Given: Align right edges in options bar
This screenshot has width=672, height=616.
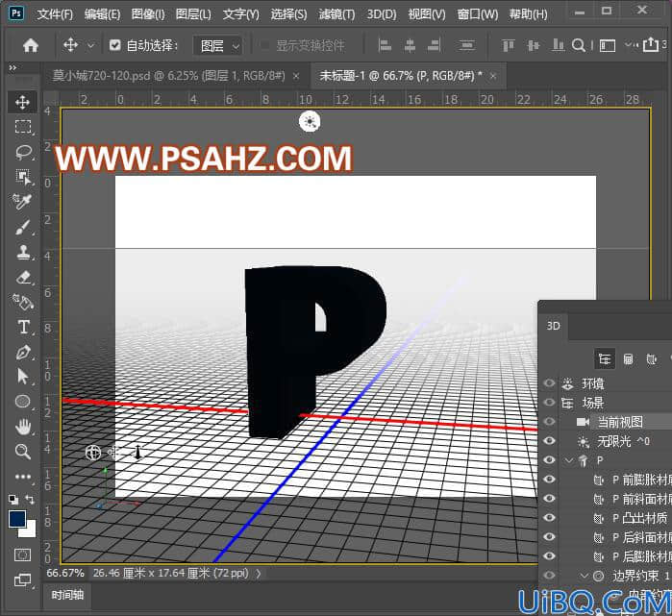Looking at the screenshot, I should (x=435, y=45).
